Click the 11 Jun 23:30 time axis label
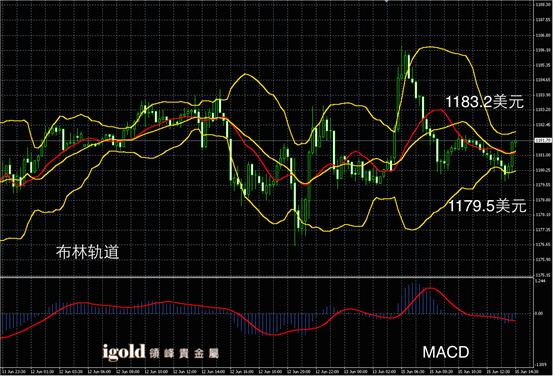This screenshot has width=553, height=376. [x=13, y=371]
